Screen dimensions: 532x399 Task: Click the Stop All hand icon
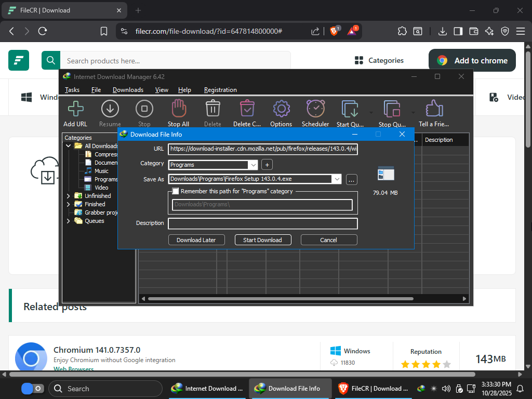pyautogui.click(x=178, y=109)
